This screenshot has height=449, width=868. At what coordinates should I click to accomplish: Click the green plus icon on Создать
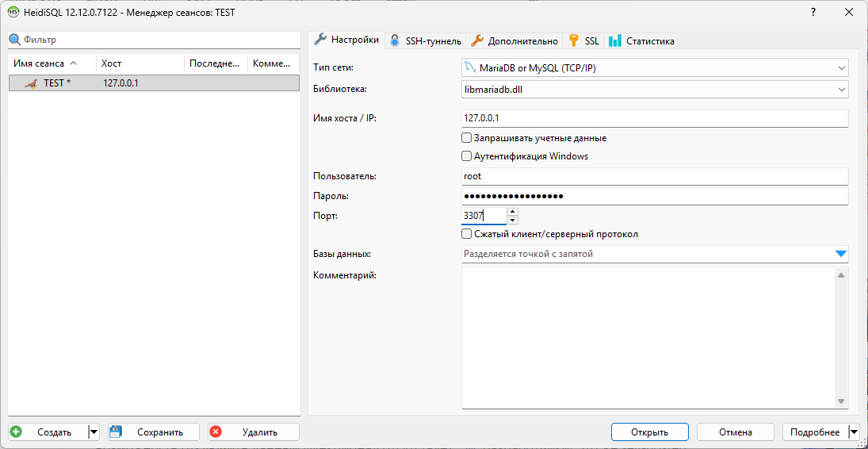[16, 432]
